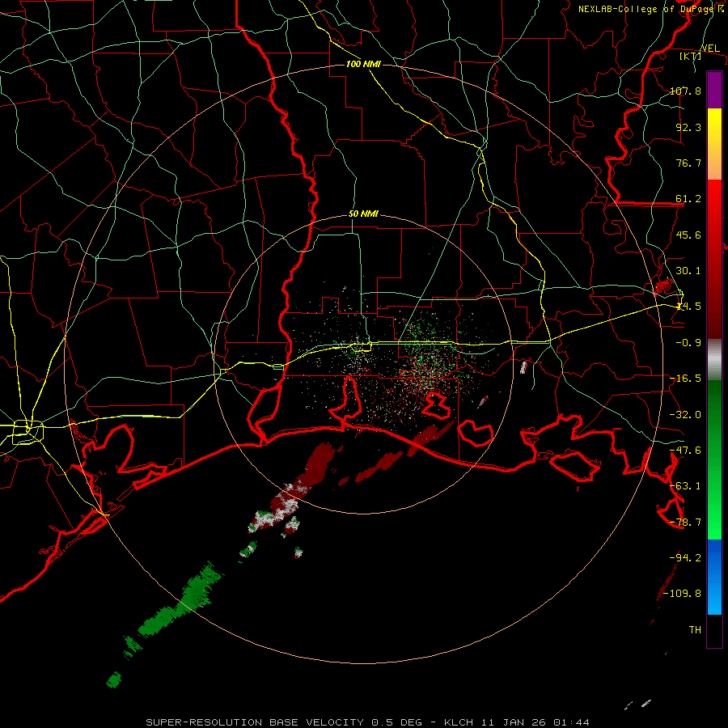Select the 92.3 scale value
Screen dimensions: 728x728
click(688, 127)
